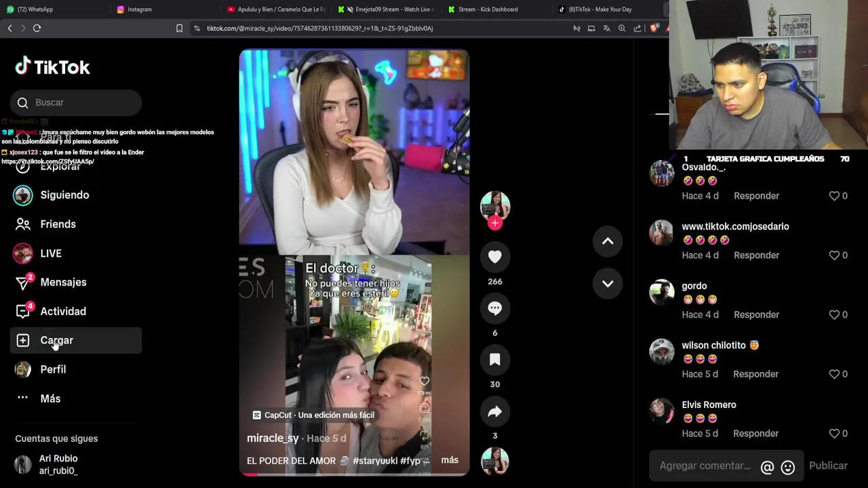This screenshot has height=488, width=868.
Task: Click browser zoom magnifier icon
Action: (x=622, y=28)
